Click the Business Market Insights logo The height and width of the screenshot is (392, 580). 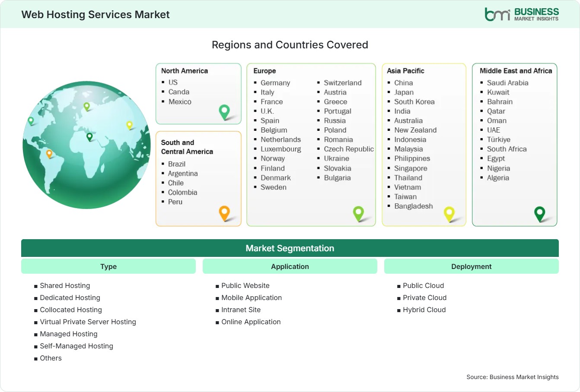point(522,14)
